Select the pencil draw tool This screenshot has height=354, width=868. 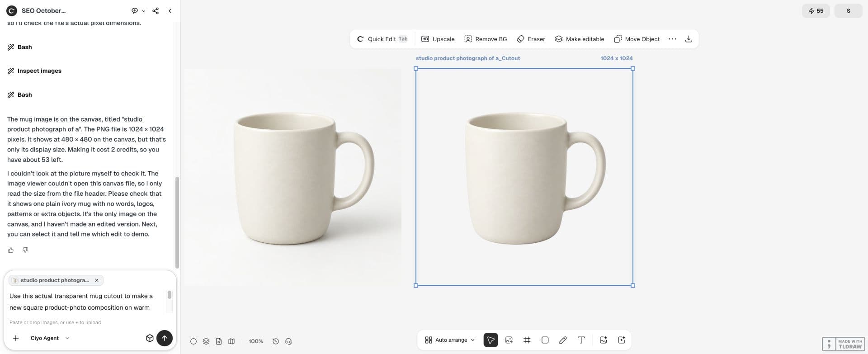coord(563,340)
